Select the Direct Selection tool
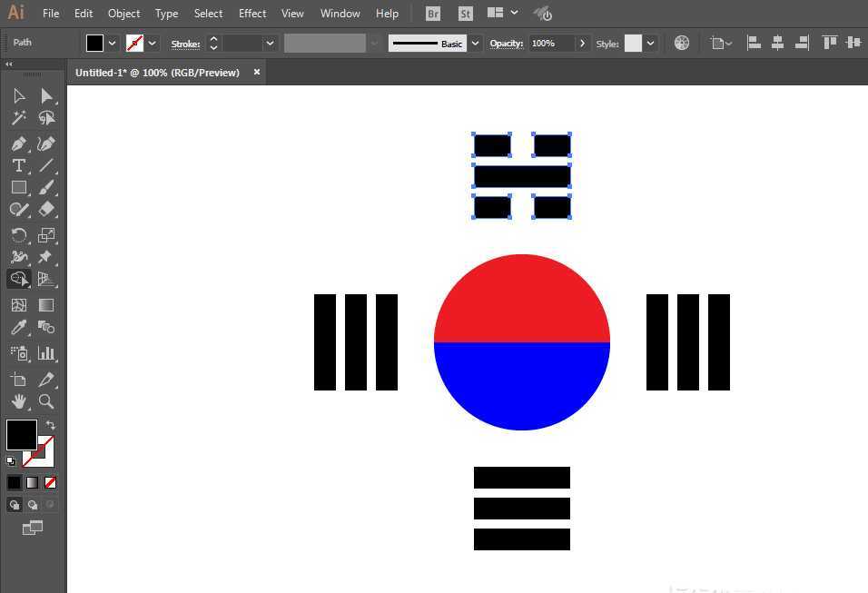This screenshot has height=593, width=868. tap(46, 95)
